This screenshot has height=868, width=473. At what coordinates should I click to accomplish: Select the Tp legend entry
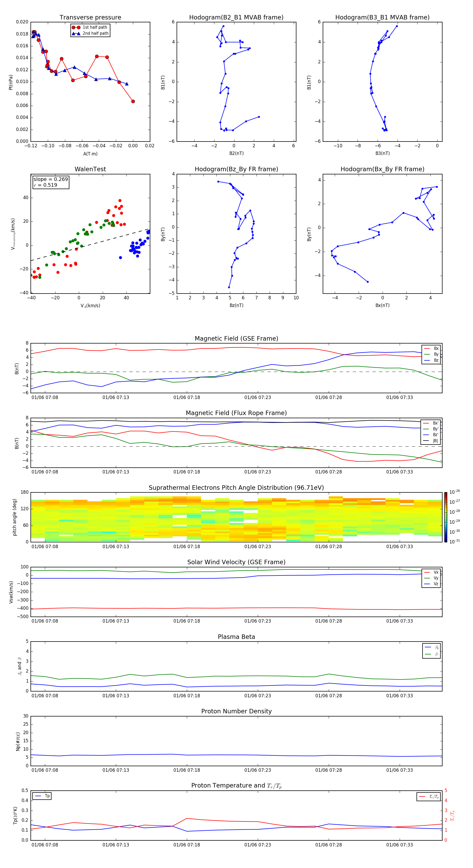tap(42, 796)
